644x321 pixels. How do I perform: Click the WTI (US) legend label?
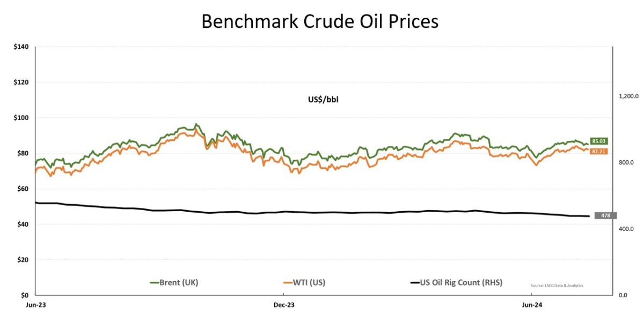[x=309, y=282]
